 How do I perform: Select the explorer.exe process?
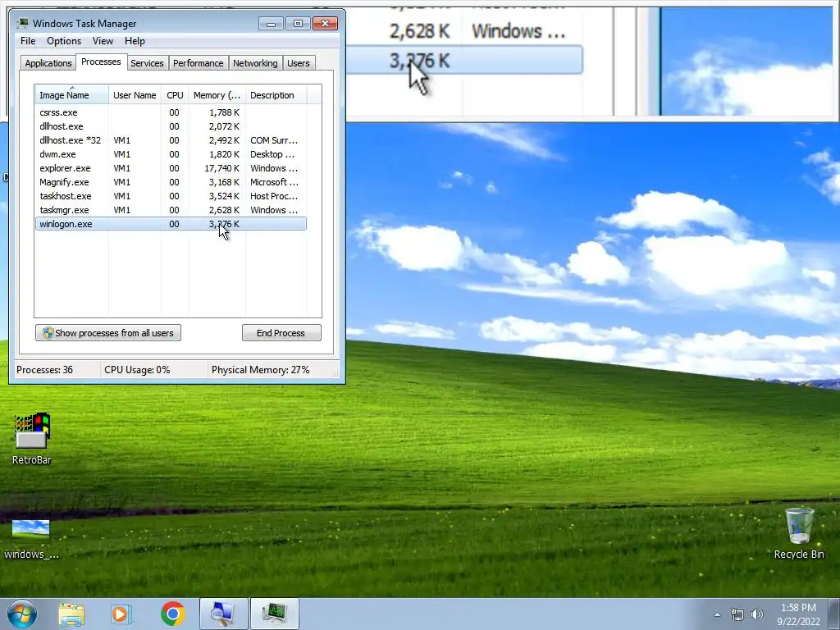point(171,168)
